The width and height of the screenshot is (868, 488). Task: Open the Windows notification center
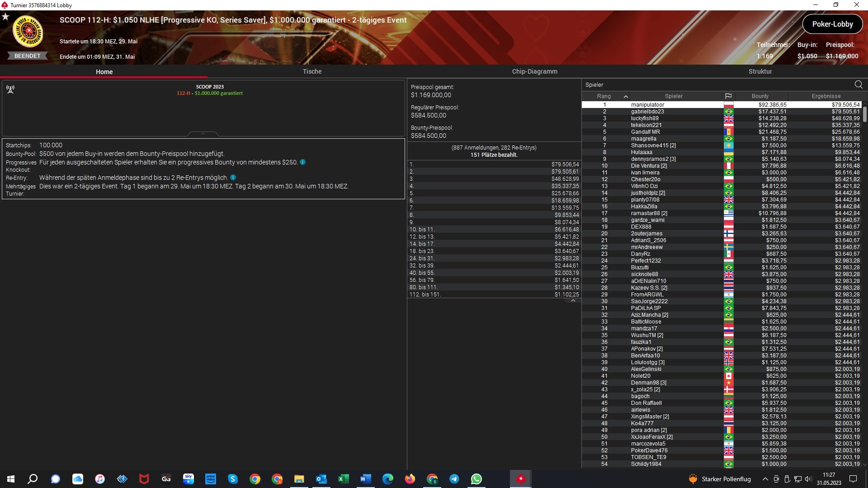point(853,479)
